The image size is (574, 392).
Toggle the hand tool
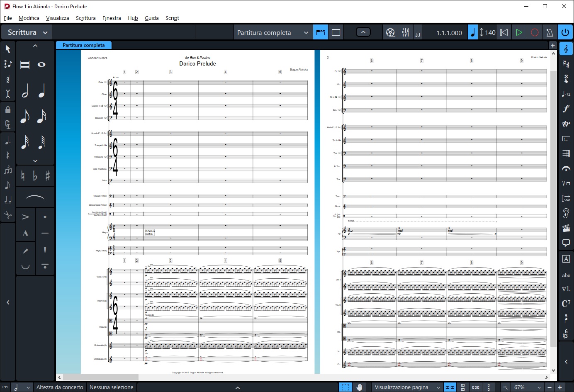(359, 387)
